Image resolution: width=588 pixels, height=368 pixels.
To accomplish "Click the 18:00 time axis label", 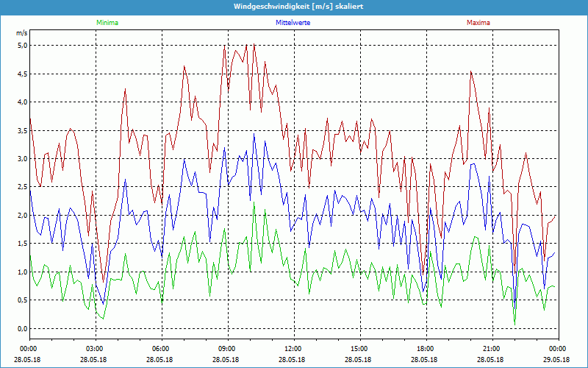I will tap(427, 349).
